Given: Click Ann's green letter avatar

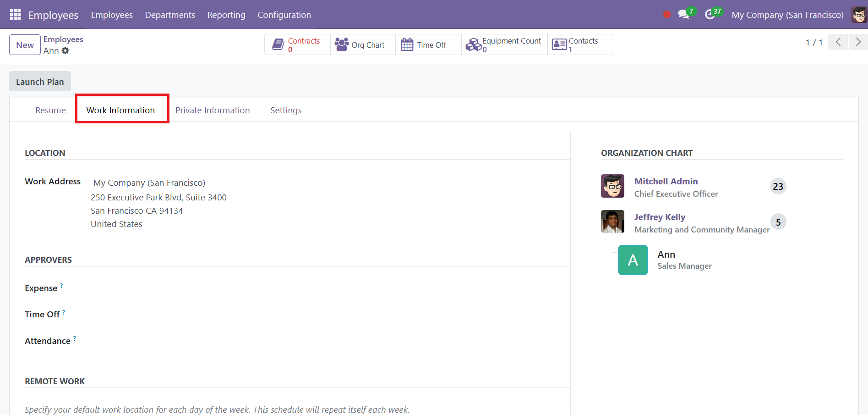Looking at the screenshot, I should click(633, 260).
